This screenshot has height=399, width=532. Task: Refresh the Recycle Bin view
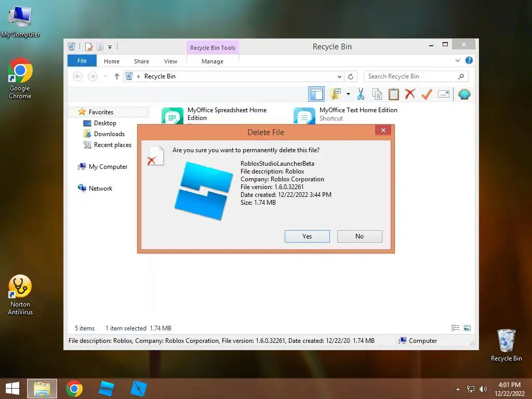click(351, 77)
